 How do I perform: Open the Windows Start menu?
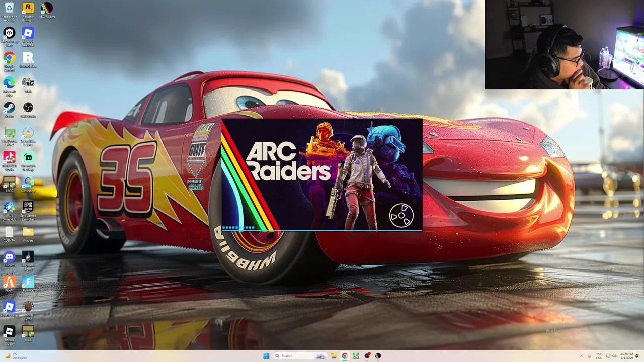(266, 356)
